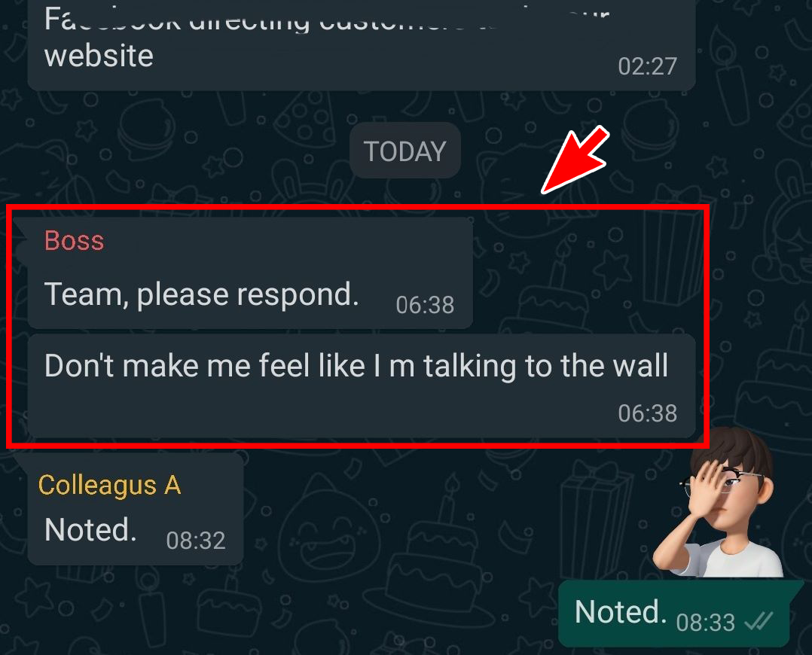Click the double-check read receipt icon

[x=759, y=621]
